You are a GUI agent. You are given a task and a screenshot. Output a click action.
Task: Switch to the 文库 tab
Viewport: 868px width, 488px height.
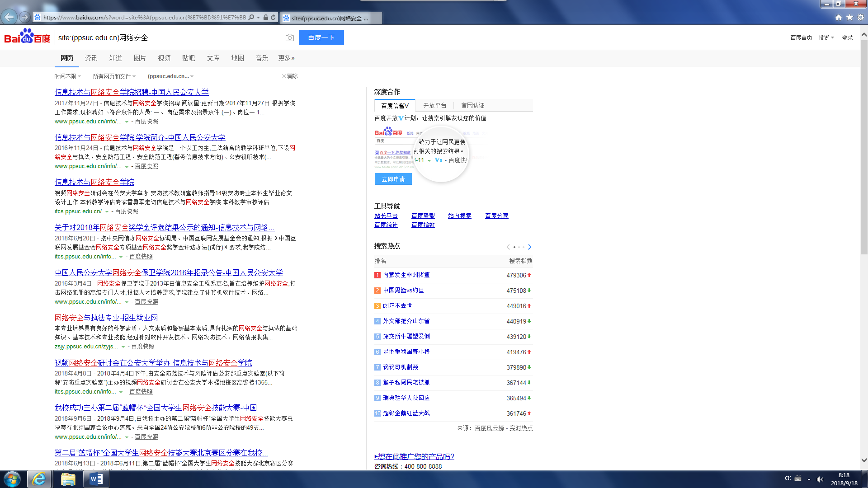213,58
